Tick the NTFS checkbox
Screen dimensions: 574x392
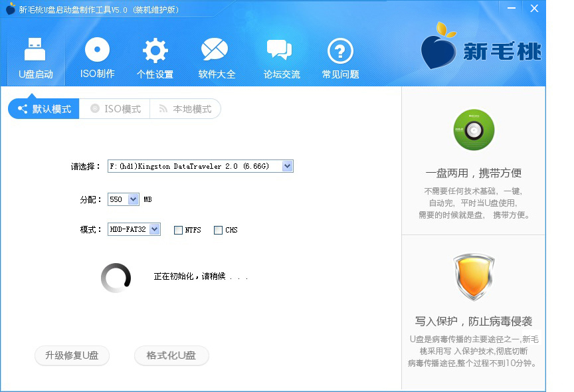point(178,231)
